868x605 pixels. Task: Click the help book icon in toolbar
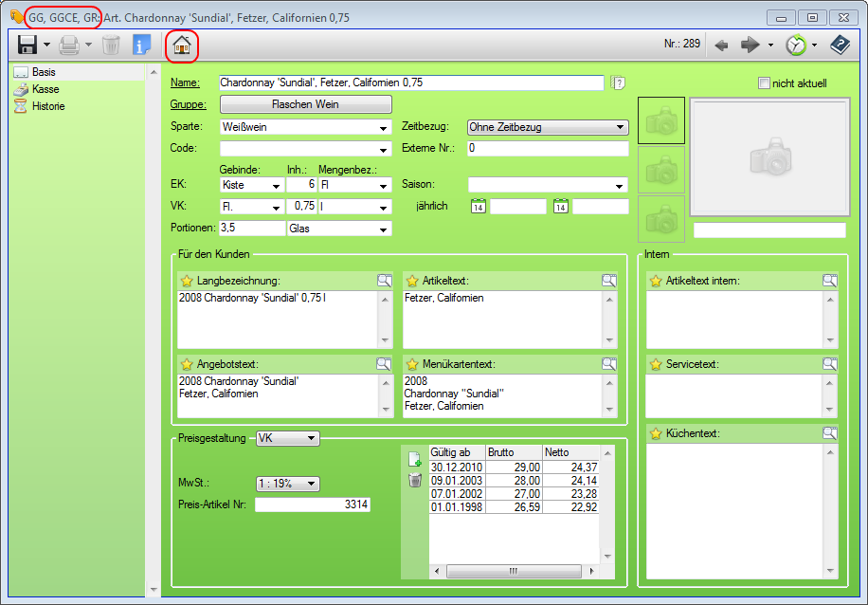pos(839,45)
